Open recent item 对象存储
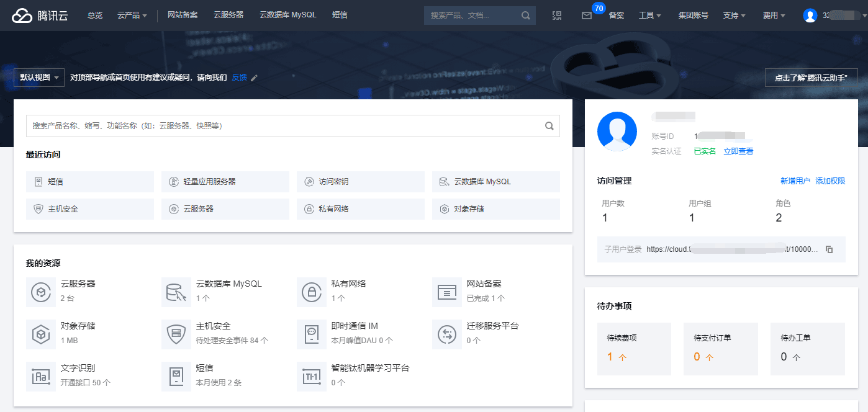 [496, 209]
